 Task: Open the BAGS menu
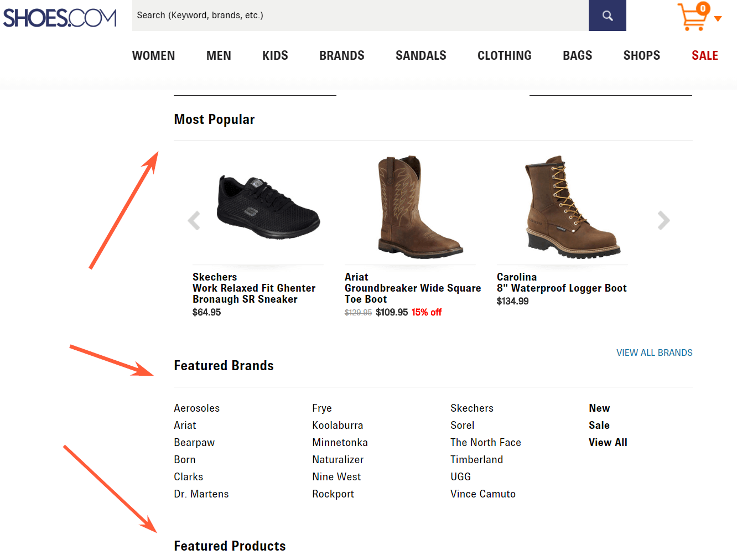(578, 55)
